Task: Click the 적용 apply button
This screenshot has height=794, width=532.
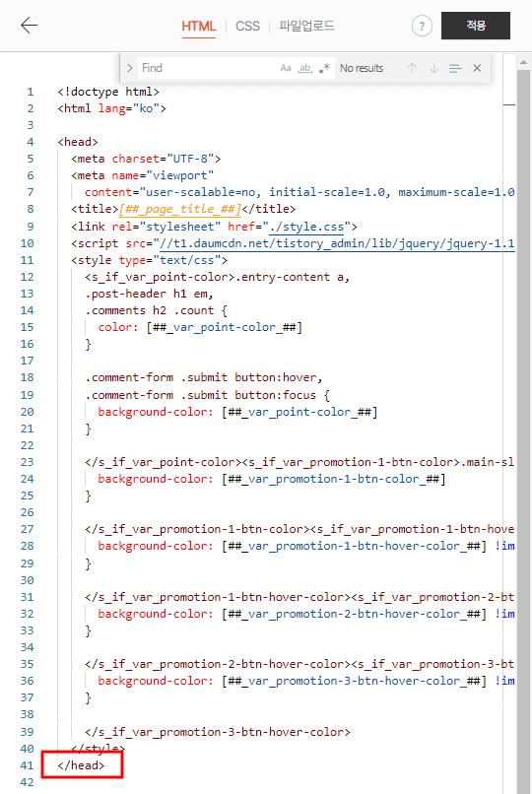Action: 476,26
